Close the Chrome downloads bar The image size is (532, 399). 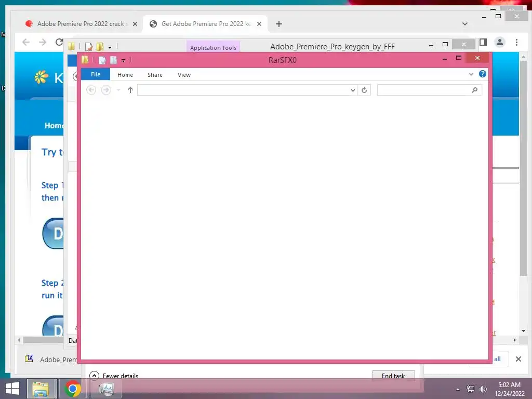click(518, 359)
